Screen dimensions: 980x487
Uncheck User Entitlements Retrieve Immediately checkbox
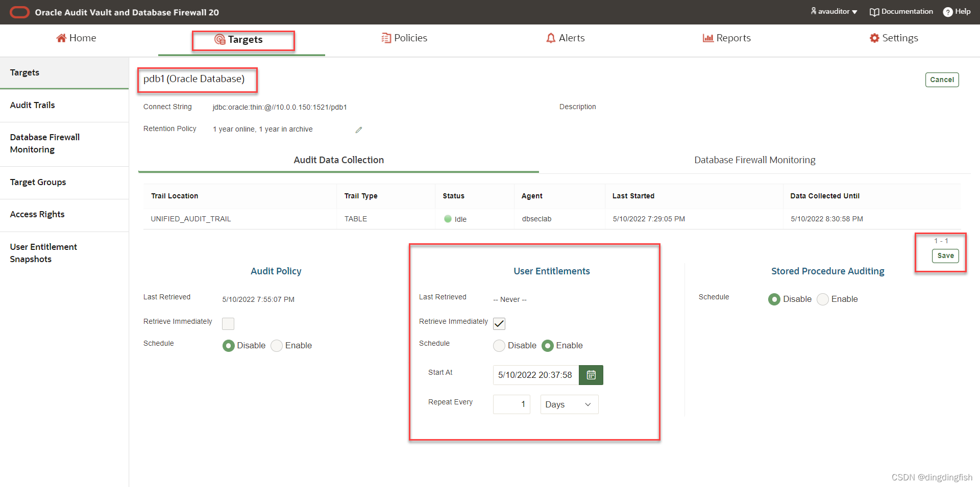click(x=499, y=324)
